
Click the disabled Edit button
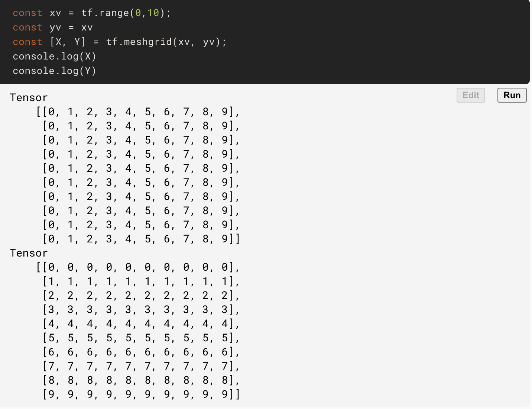470,95
